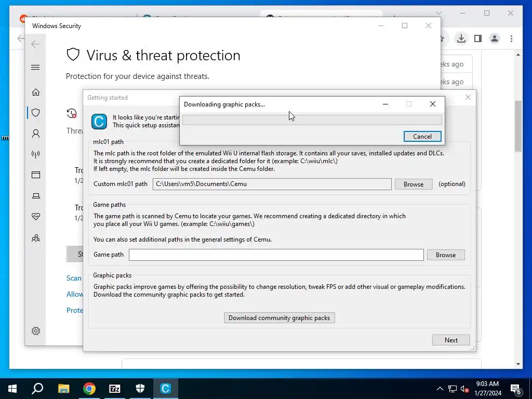Click the threat history clock icon
The height and width of the screenshot is (399, 532).
point(72,113)
